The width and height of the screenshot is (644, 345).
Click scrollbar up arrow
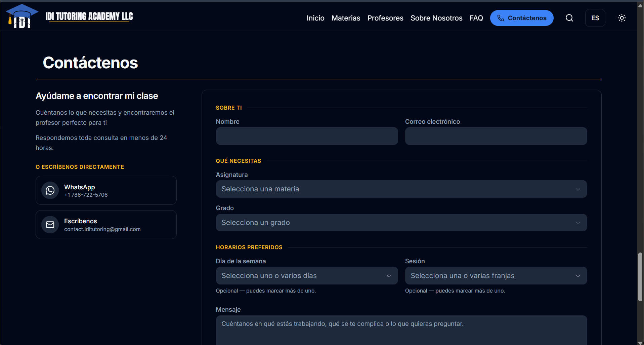(640, 5)
